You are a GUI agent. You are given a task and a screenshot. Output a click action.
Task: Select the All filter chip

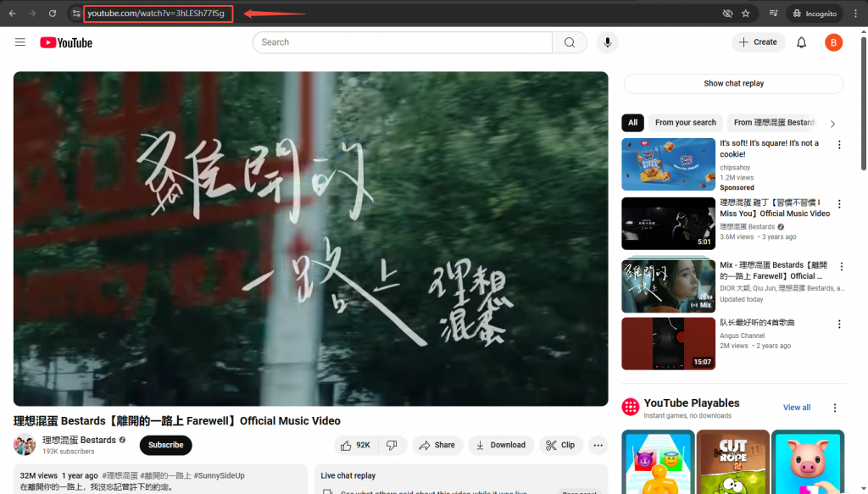(x=632, y=122)
